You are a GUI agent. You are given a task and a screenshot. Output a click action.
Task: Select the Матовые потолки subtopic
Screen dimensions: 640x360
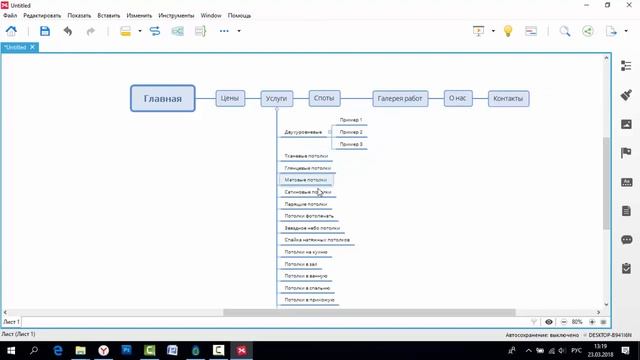coord(306,180)
